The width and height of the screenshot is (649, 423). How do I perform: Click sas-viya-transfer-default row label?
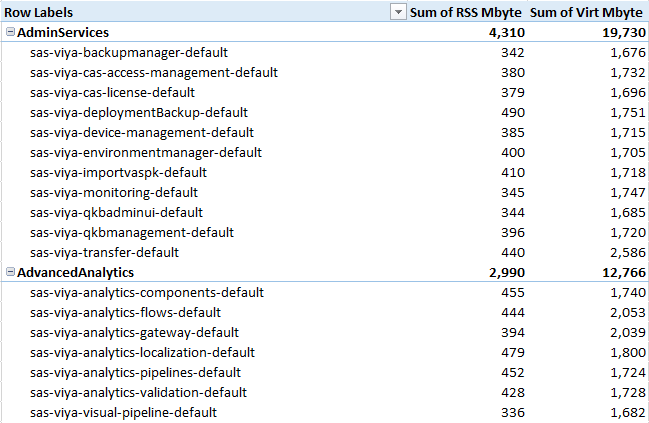pyautogui.click(x=104, y=252)
